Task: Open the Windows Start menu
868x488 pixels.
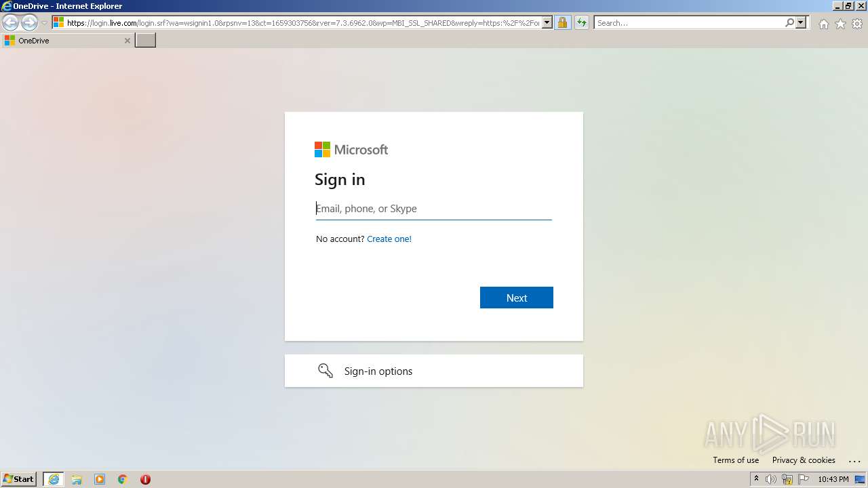Action: coord(19,479)
